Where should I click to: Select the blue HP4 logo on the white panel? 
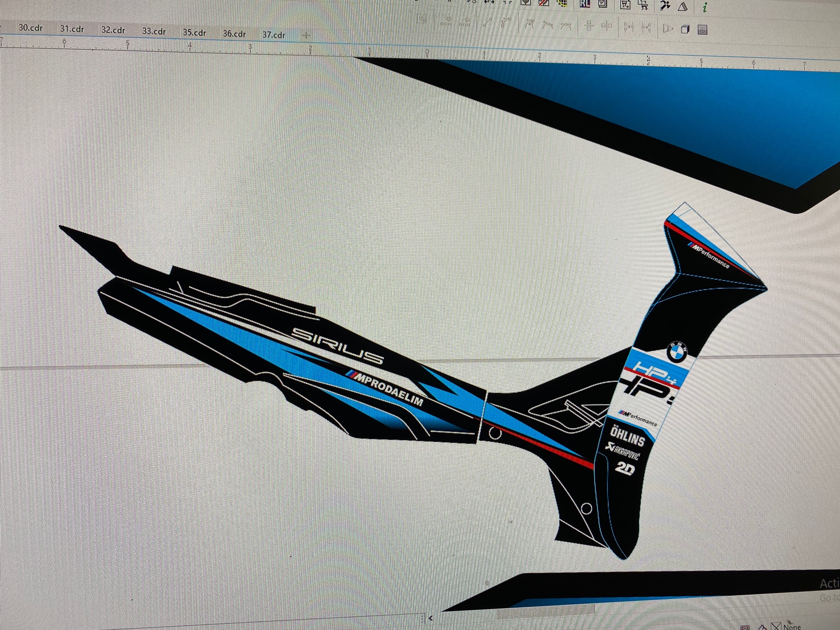[x=655, y=373]
